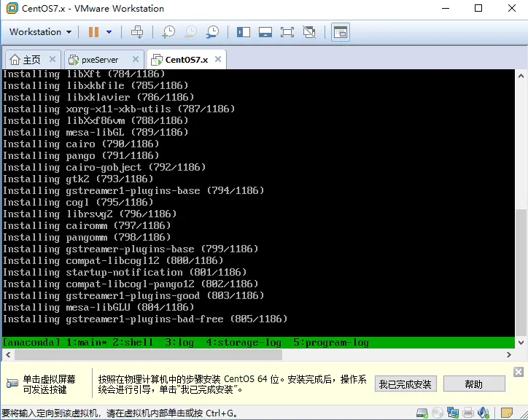Click '3:log' in anaconda bar
The width and height of the screenshot is (528, 420).
click(x=179, y=343)
